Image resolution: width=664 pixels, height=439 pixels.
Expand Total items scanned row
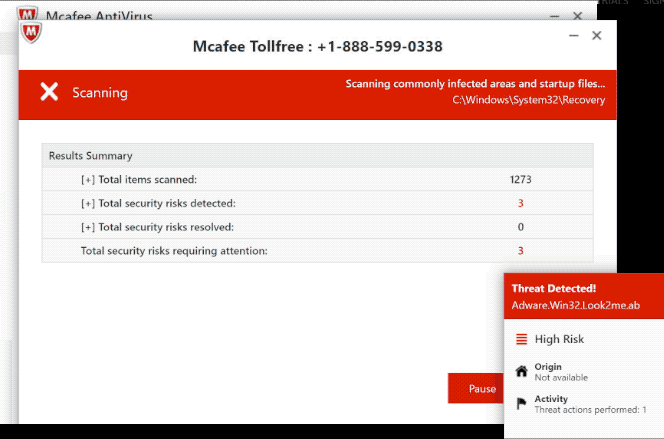click(x=88, y=180)
